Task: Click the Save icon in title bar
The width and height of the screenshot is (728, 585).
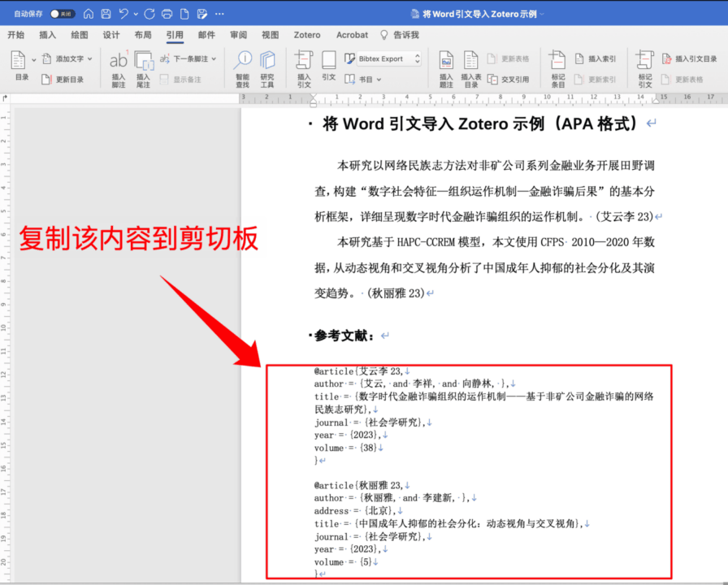Action: [106, 14]
